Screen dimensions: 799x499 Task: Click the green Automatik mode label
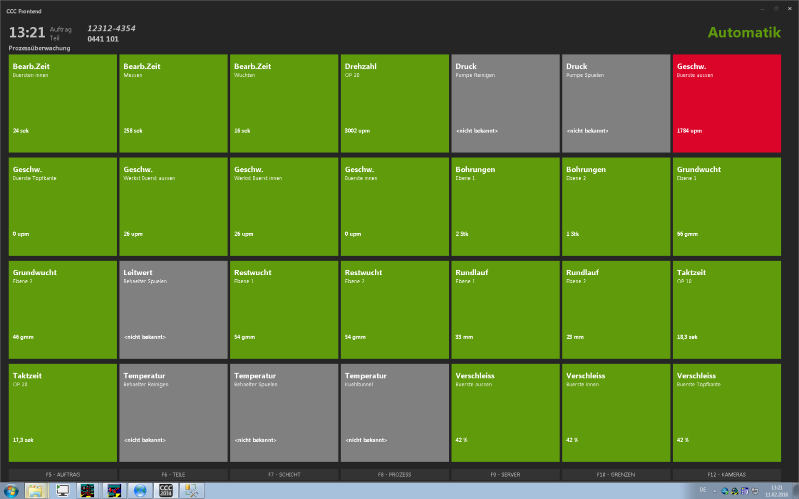(x=743, y=32)
